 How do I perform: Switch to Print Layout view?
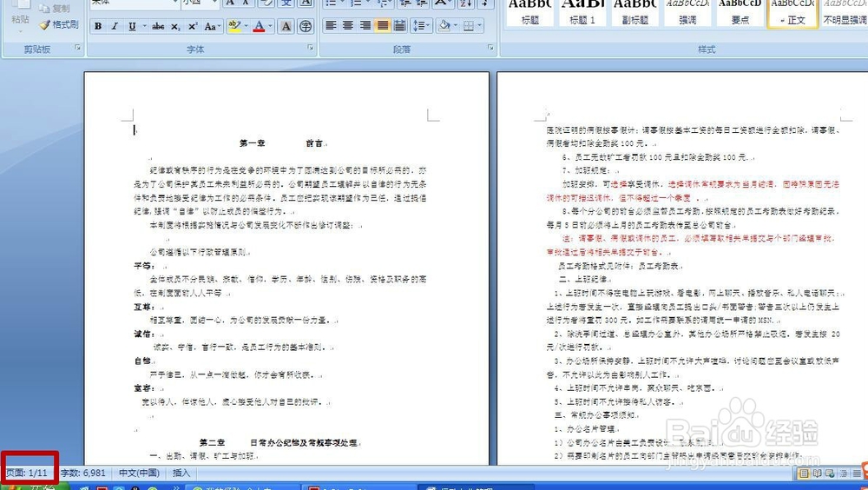(804, 473)
